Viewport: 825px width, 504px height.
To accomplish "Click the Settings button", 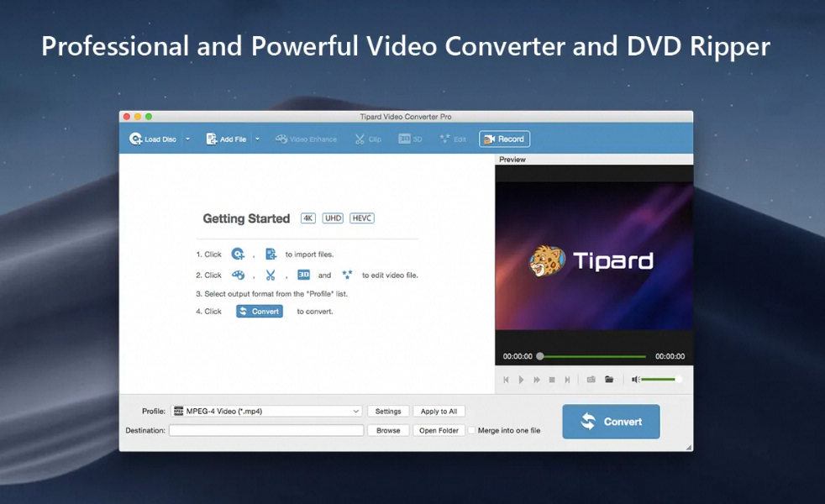I will click(x=388, y=412).
